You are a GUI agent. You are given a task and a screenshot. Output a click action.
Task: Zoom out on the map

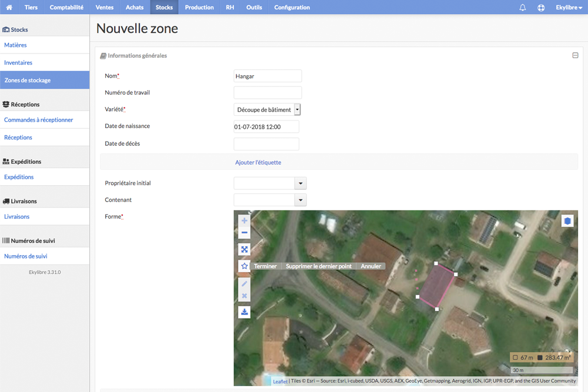coord(245,233)
